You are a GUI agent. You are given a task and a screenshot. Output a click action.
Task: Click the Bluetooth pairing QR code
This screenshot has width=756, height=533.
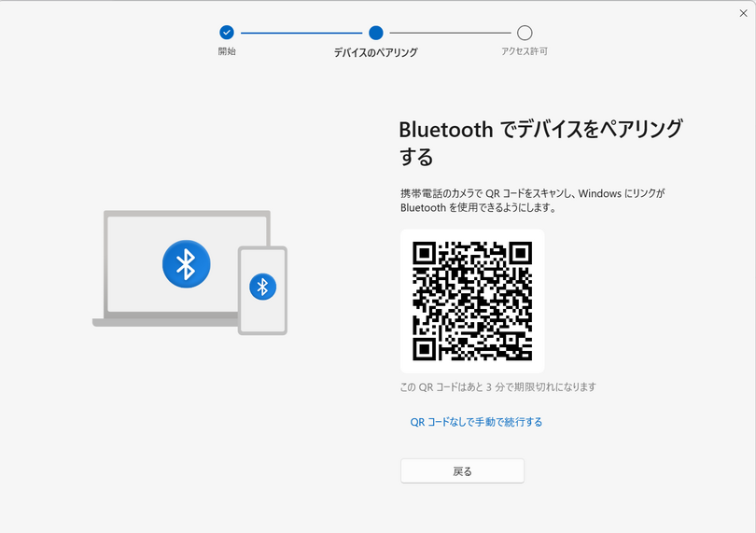(x=472, y=301)
